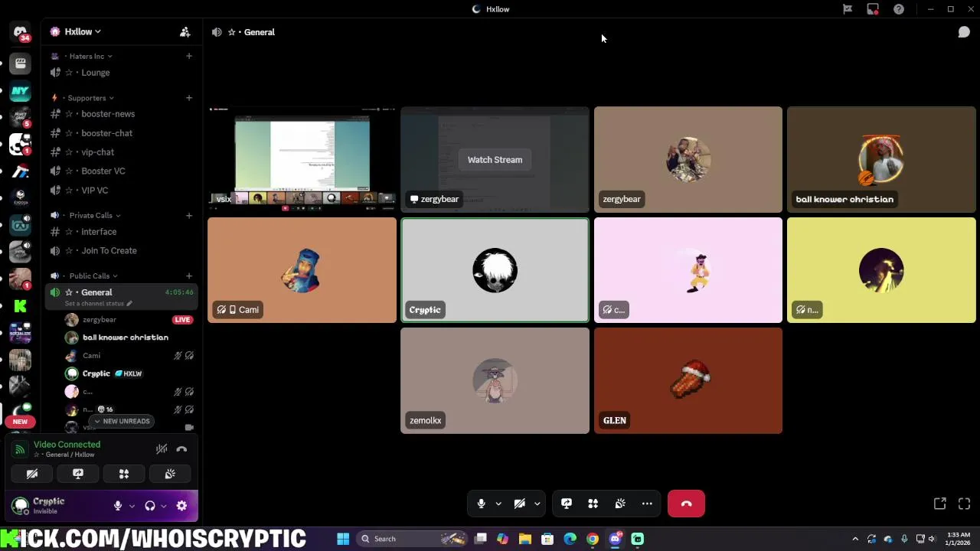Open input device arrow in user panel
This screenshot has width=980, height=551.
pos(132,506)
